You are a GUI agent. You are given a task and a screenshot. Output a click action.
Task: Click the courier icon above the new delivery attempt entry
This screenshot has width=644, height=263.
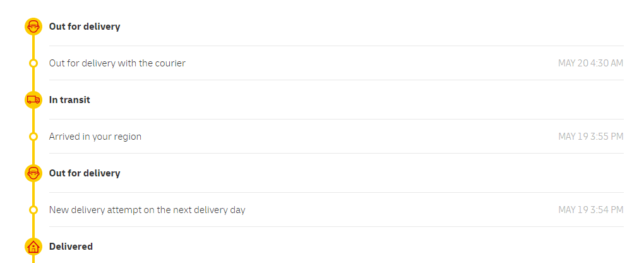[33, 173]
